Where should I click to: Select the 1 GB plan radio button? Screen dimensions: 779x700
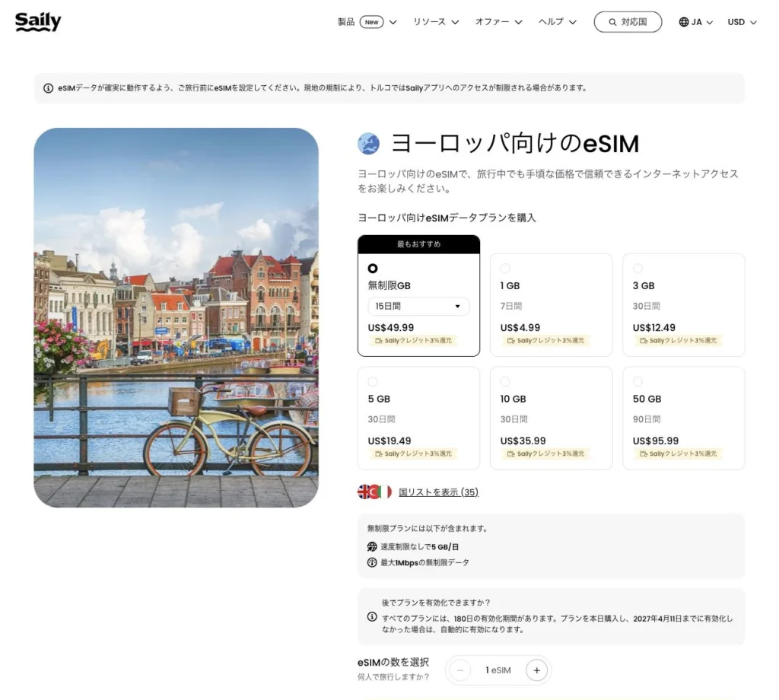(x=505, y=269)
